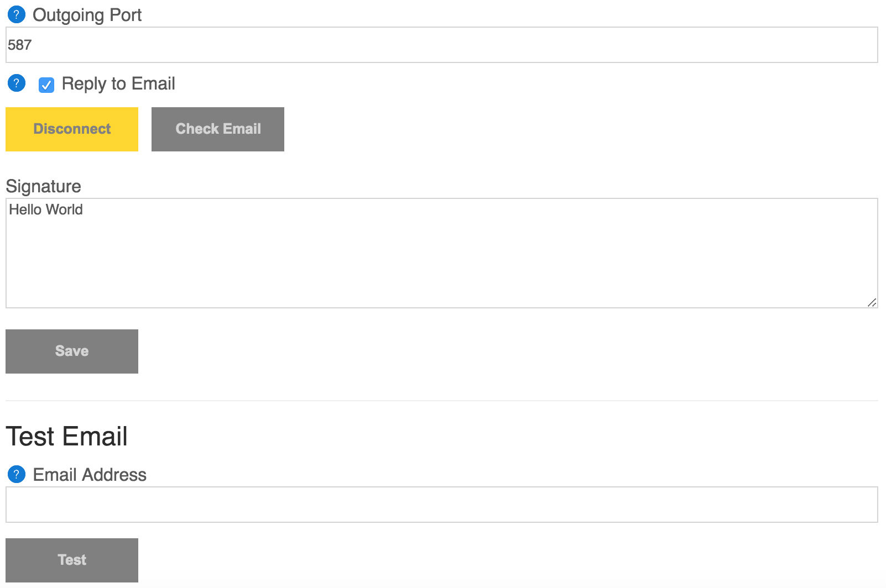
Task: Click help icon beside Outgoing Port
Action: point(17,14)
